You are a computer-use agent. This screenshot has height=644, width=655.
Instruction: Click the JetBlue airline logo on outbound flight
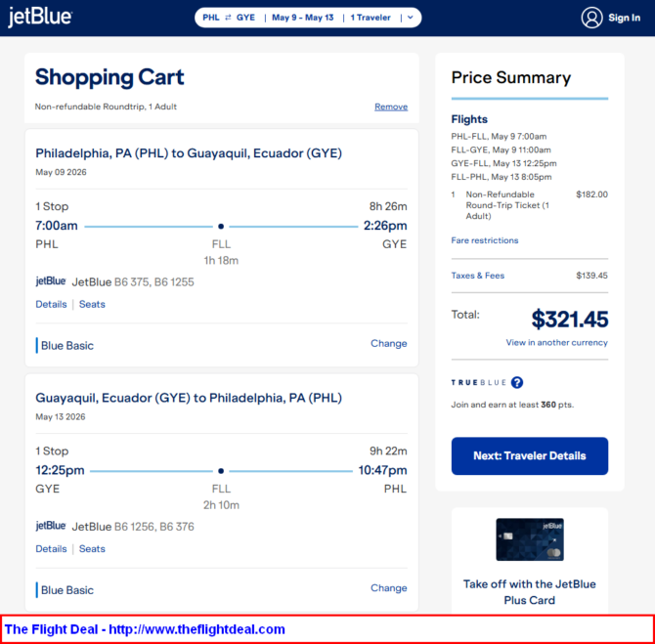pyautogui.click(x=51, y=281)
